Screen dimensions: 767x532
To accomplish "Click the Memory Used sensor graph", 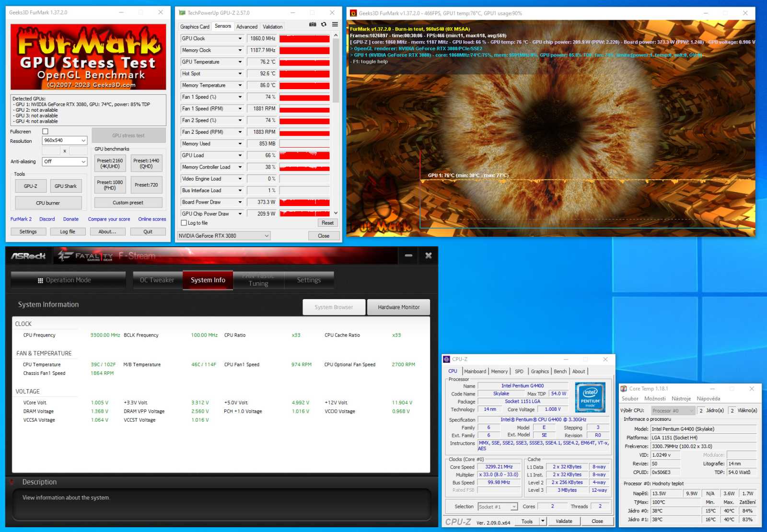I will click(x=304, y=144).
